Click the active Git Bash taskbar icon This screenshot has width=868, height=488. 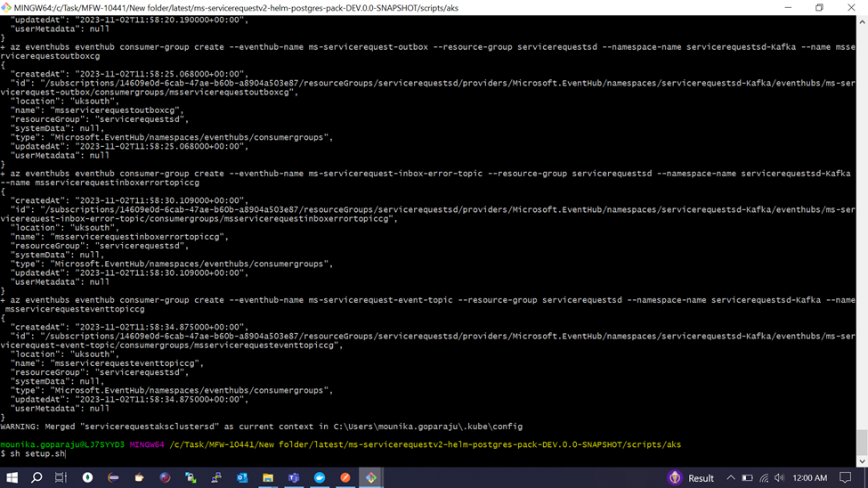click(x=371, y=478)
